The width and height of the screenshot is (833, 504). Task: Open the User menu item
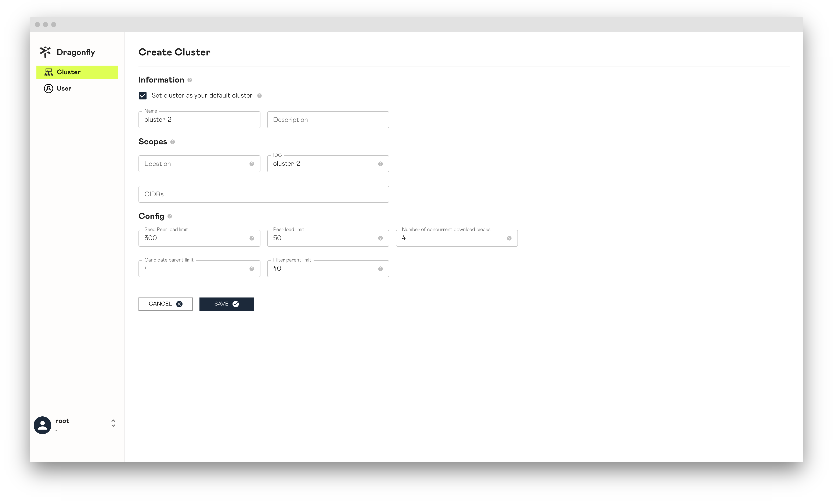click(x=77, y=88)
